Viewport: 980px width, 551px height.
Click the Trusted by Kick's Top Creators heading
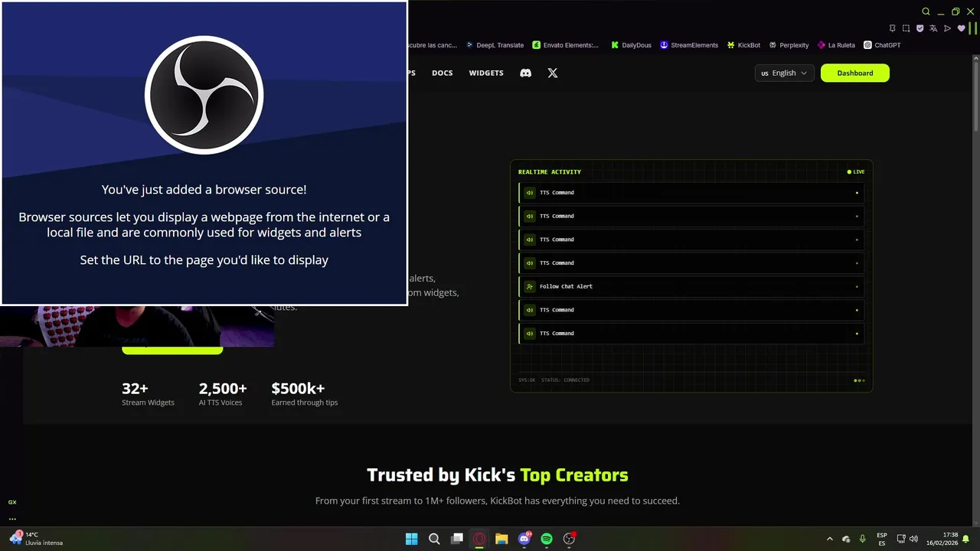498,475
